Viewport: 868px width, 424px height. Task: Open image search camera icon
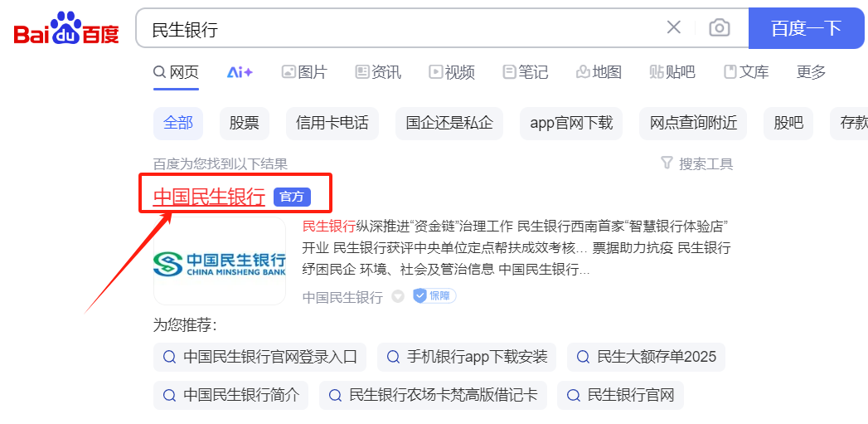coord(719,27)
